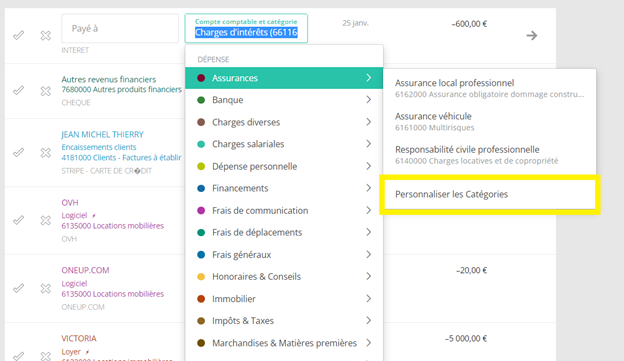Open the OVH payee link
The height and width of the screenshot is (361, 624).
click(x=70, y=203)
